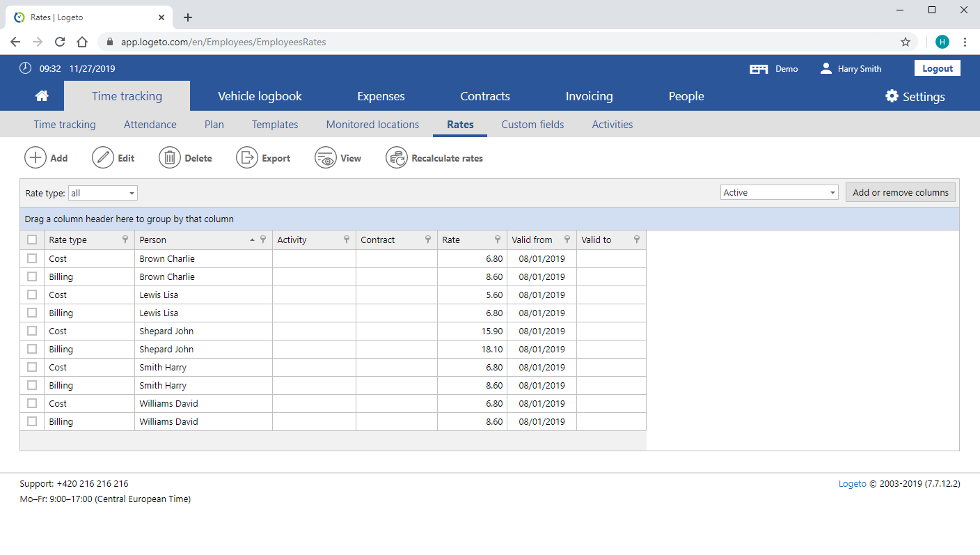Open Valid to column filter pin

pyautogui.click(x=637, y=240)
